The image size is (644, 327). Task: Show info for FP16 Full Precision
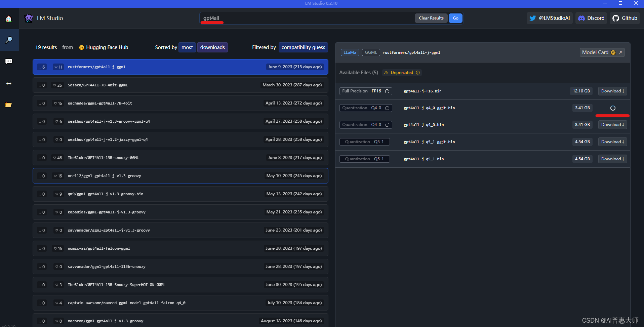387,91
